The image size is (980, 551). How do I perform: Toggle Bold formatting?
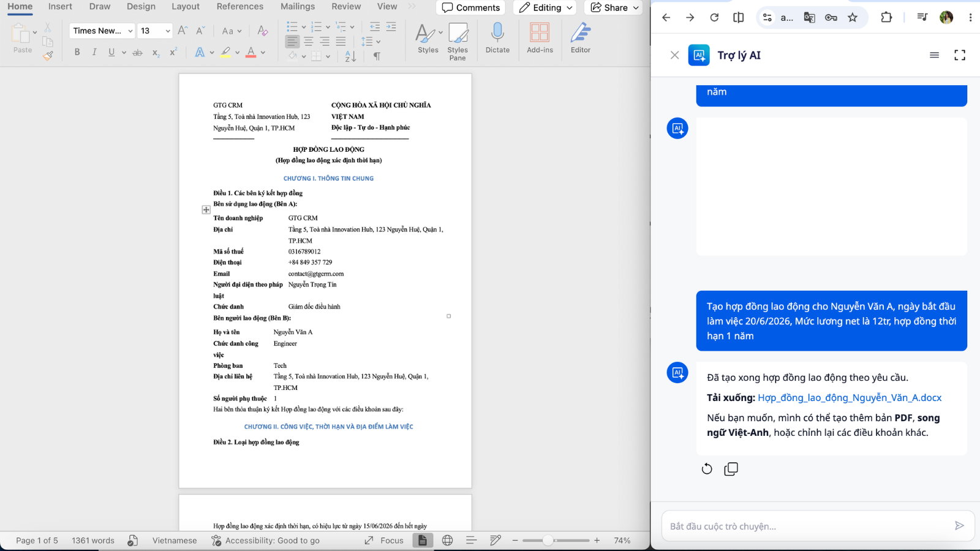[x=77, y=53]
